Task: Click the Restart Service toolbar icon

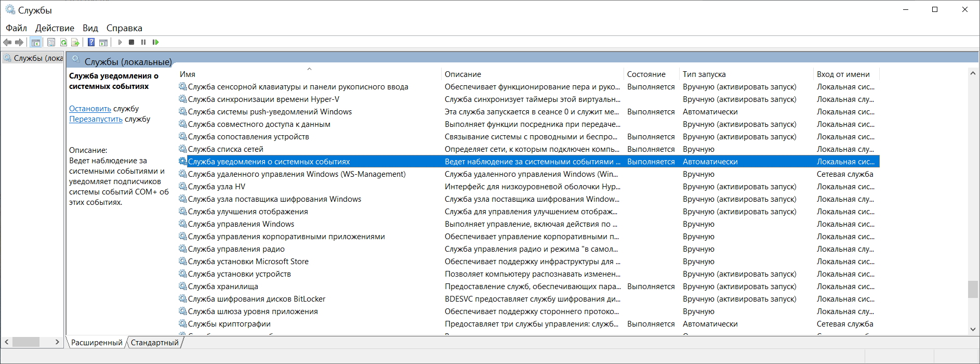Action: click(155, 42)
